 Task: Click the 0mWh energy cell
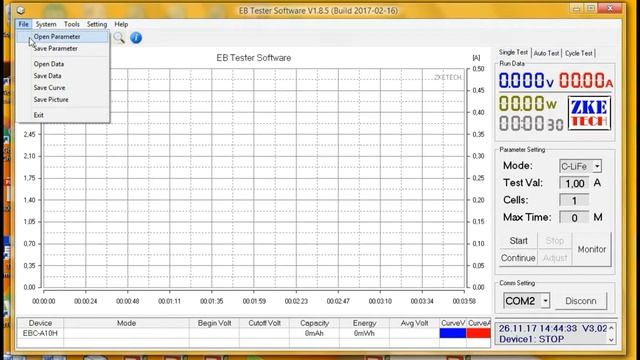(x=364, y=333)
